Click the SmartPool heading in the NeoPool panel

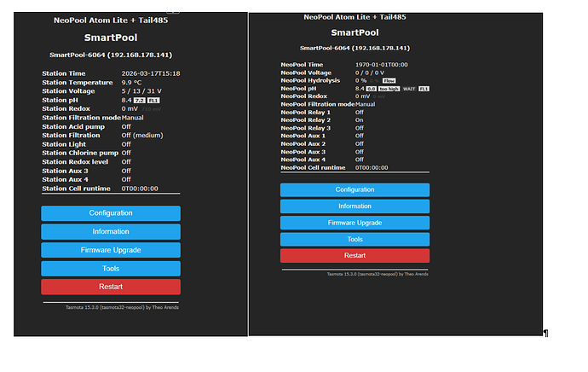(355, 33)
